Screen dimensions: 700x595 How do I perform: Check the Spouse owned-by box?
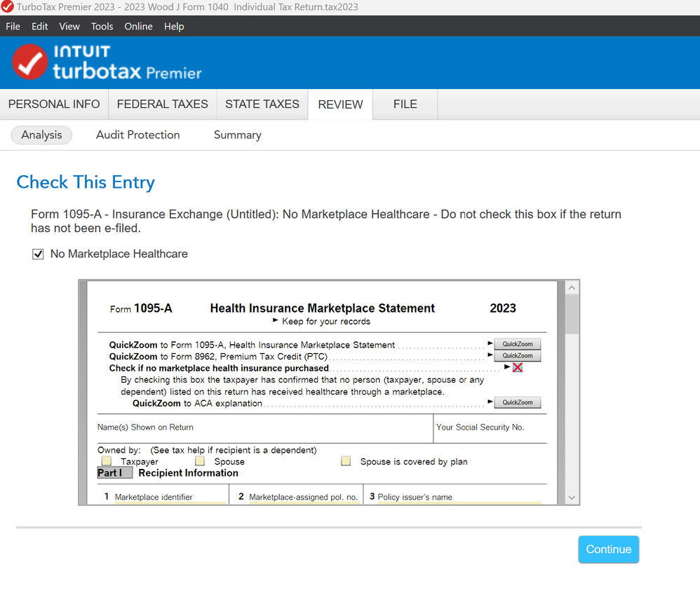coord(200,460)
